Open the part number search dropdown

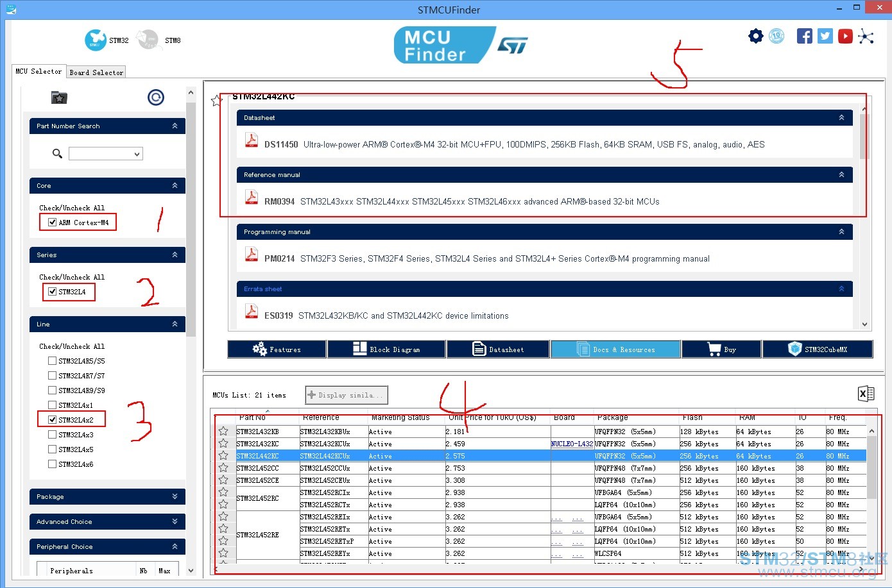[x=137, y=154]
